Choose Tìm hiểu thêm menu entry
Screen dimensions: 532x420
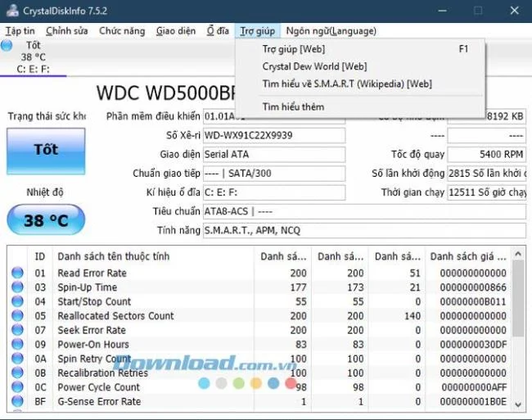tap(360, 107)
